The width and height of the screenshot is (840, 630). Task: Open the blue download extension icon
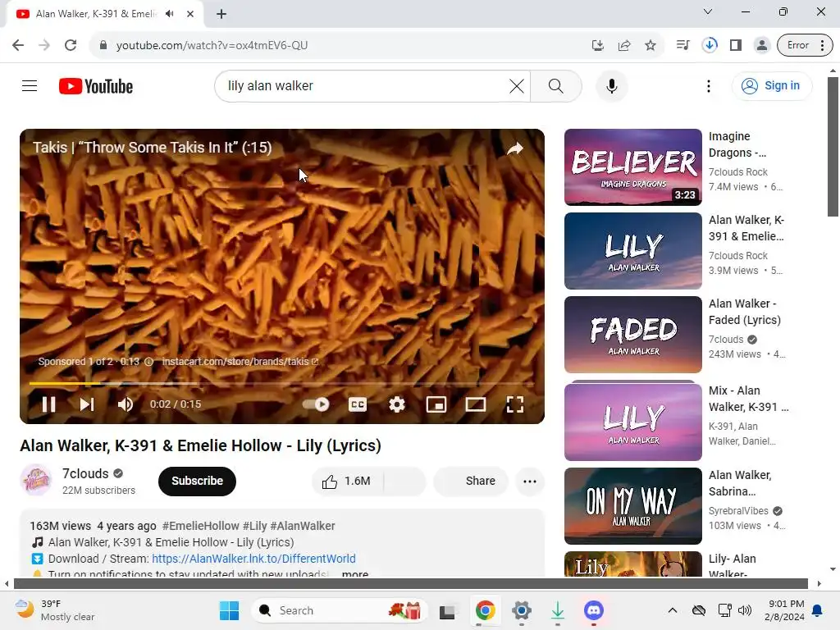point(710,45)
